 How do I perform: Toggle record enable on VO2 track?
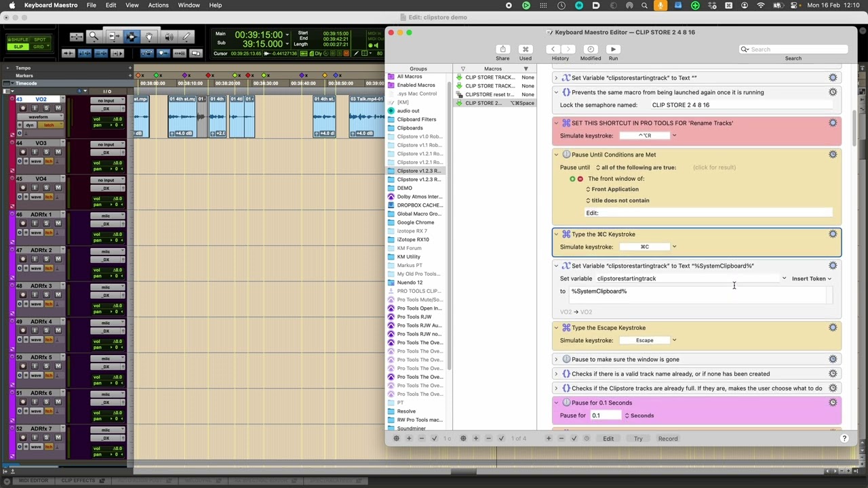pyautogui.click(x=22, y=108)
